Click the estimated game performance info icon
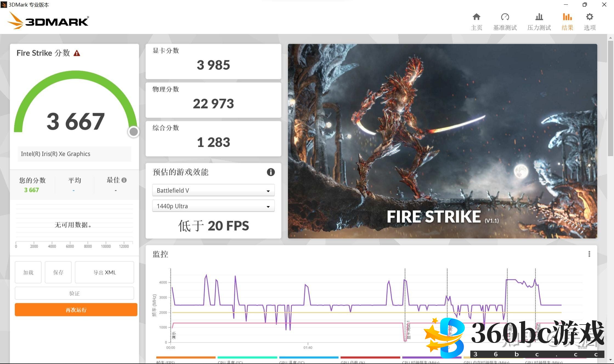614x364 pixels. pyautogui.click(x=271, y=172)
